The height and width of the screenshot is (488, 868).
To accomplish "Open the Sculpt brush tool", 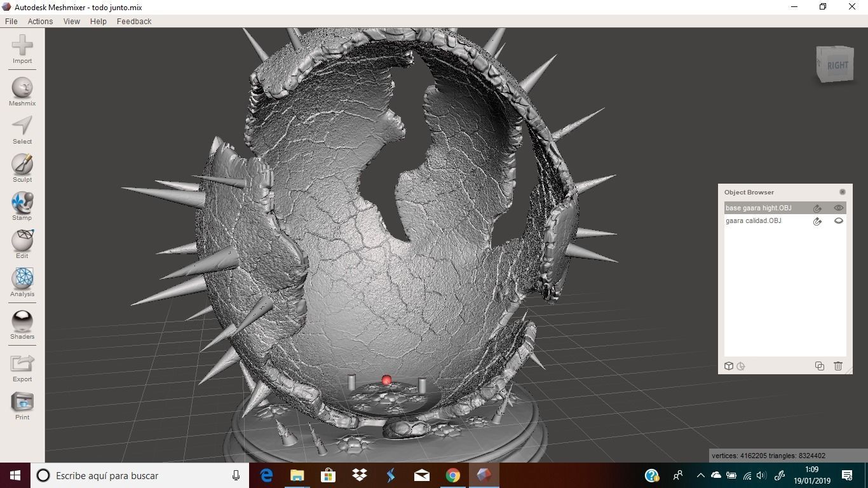I will (22, 164).
